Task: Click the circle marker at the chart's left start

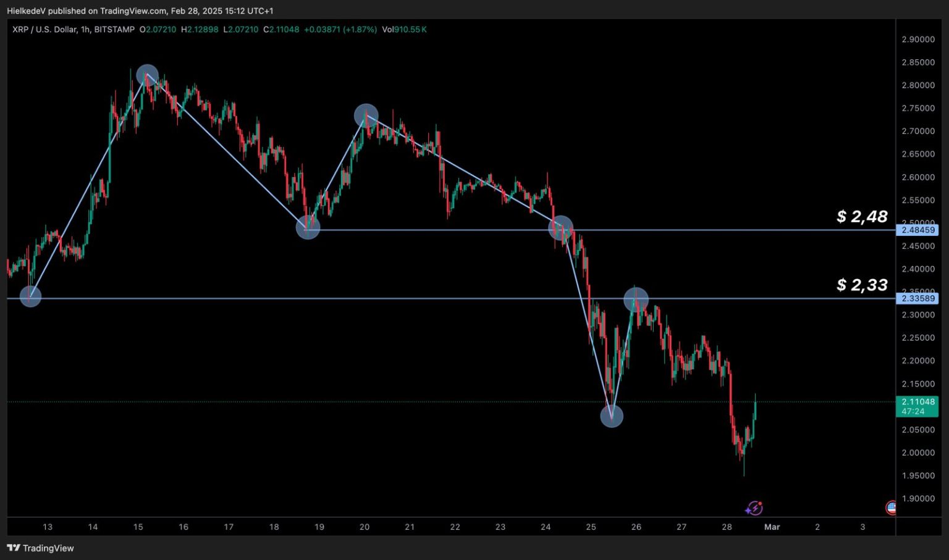Action: point(30,296)
